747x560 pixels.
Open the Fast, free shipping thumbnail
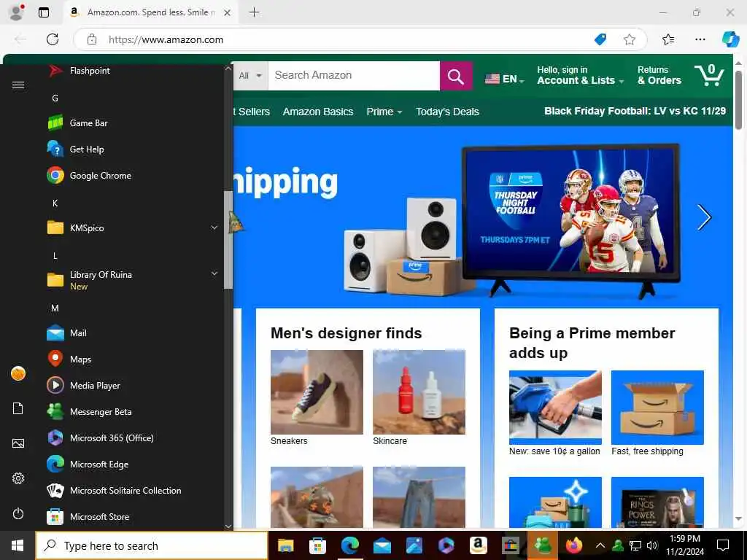coord(657,408)
